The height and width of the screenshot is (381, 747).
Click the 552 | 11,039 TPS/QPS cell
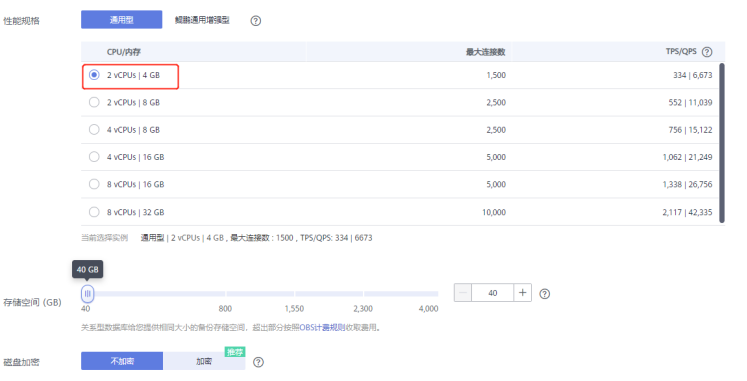pyautogui.click(x=690, y=102)
